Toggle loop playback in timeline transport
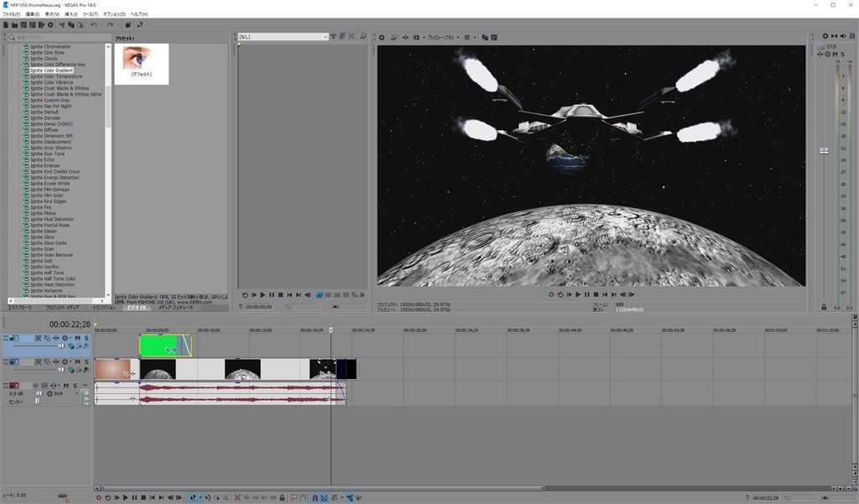The width and height of the screenshot is (859, 504). coord(108,497)
